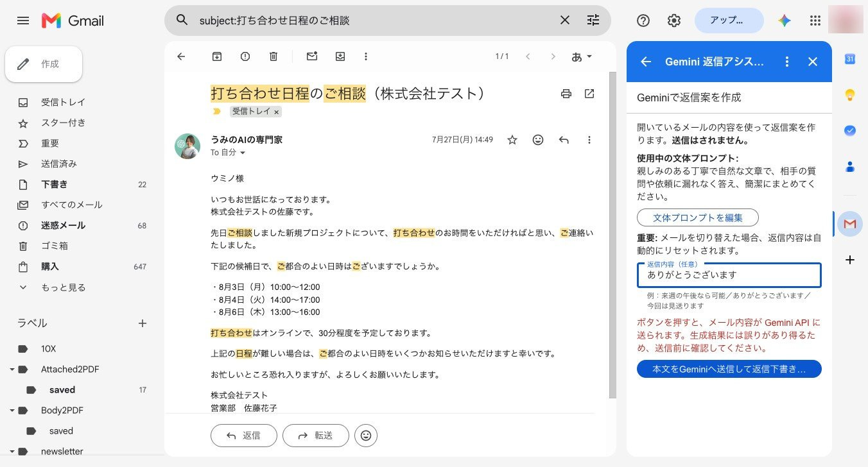This screenshot has width=868, height=467.
Task: Delete this email with trash icon
Action: click(x=273, y=56)
